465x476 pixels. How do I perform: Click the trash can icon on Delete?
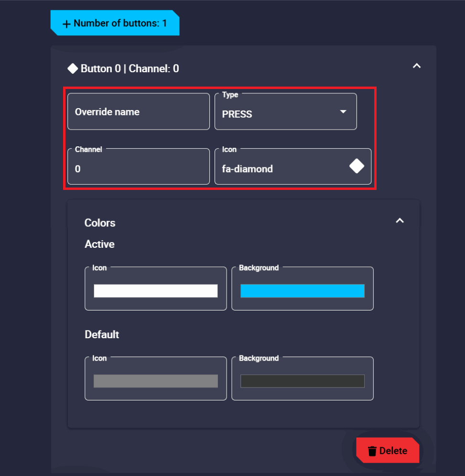pos(372,451)
